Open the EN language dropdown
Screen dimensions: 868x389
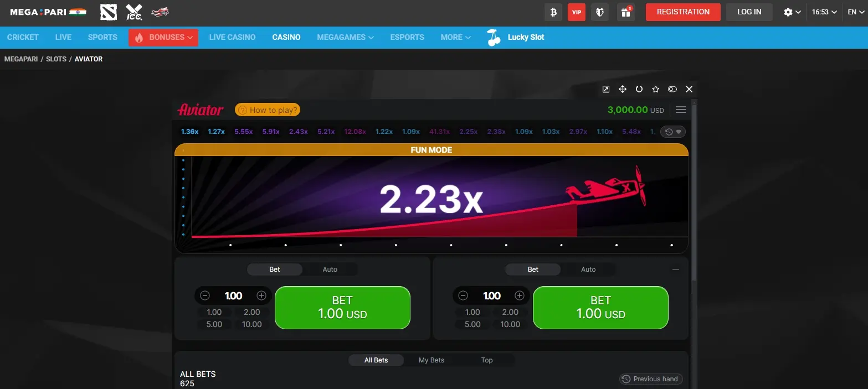click(x=855, y=12)
